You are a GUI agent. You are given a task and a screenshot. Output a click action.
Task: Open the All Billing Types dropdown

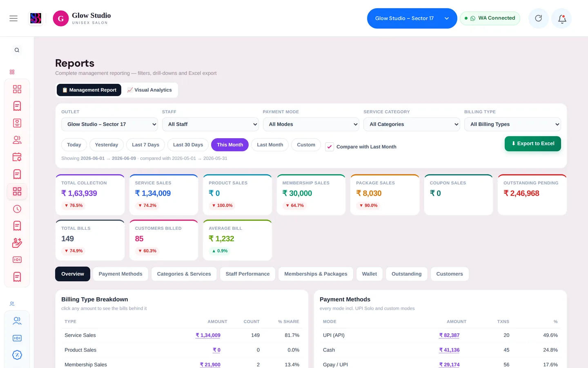click(x=512, y=124)
